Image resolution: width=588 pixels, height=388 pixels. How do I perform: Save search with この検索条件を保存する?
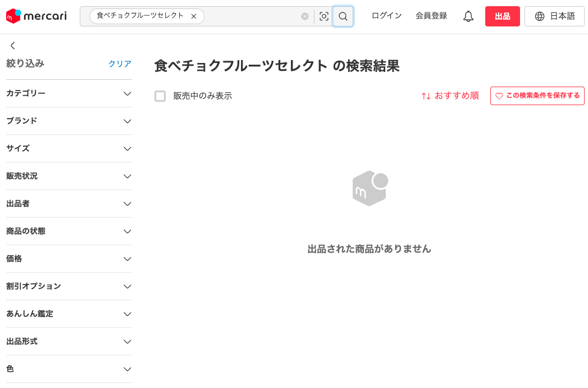coord(537,96)
